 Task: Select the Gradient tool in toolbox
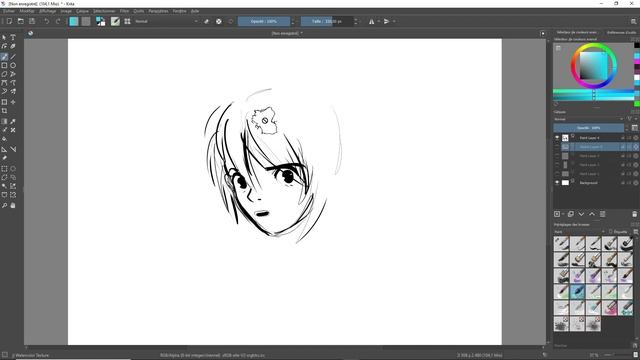4,121
